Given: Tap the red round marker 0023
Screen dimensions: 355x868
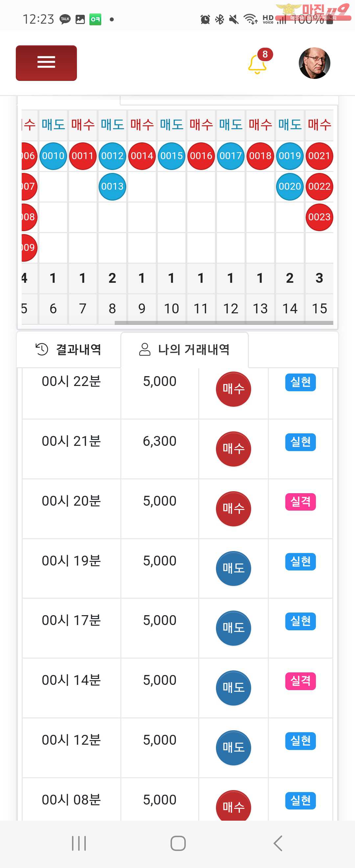Looking at the screenshot, I should [x=319, y=217].
